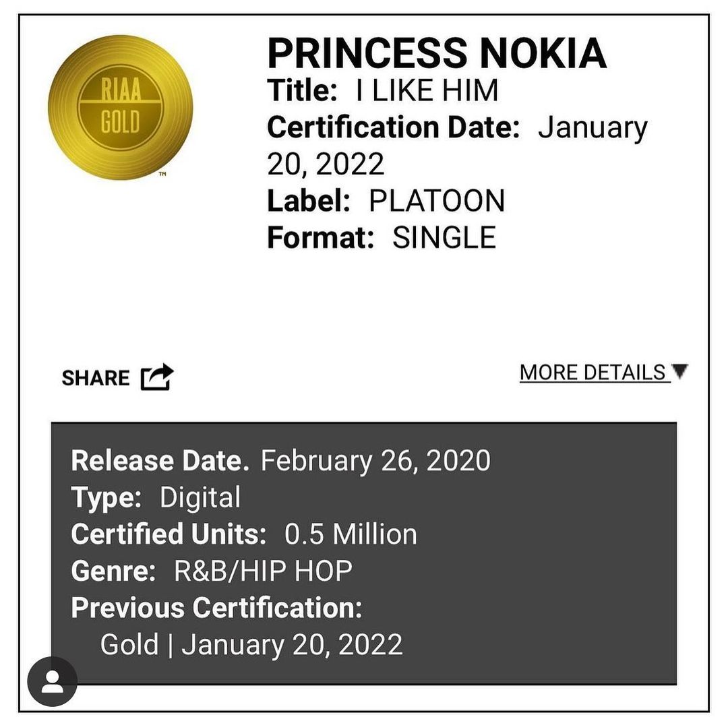This screenshot has width=728, height=721.
Task: Click the Type Digital row
Action: [x=156, y=497]
